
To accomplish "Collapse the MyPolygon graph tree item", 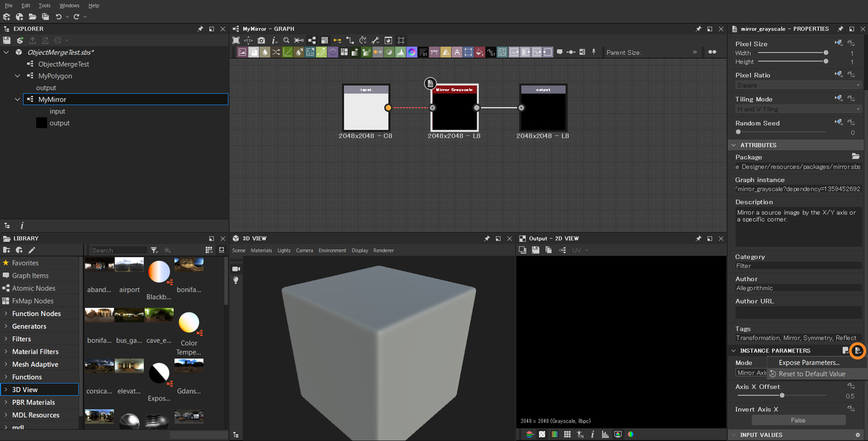I will coord(18,75).
